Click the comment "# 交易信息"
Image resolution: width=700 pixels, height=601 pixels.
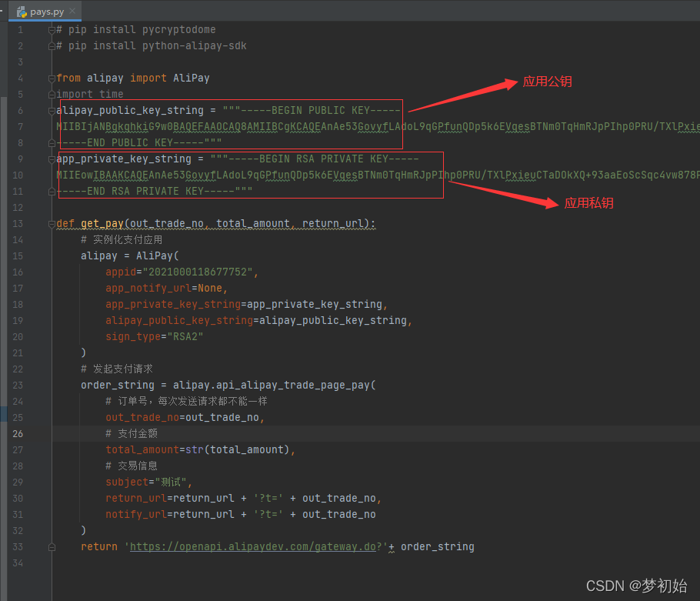[132, 466]
